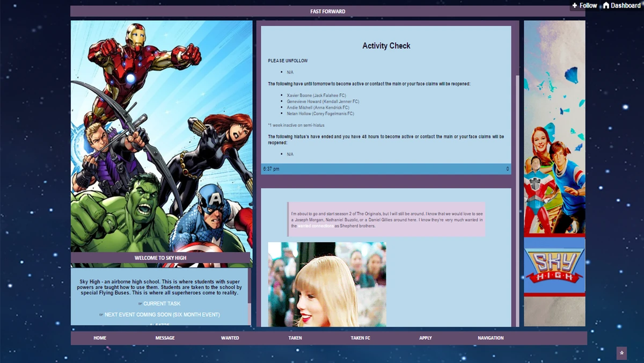Image resolution: width=644 pixels, height=363 pixels.
Task: Open the WANTED page
Action: coord(230,338)
